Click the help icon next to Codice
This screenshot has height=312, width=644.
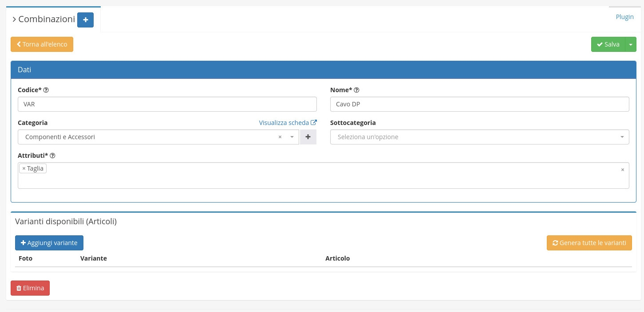46,90
